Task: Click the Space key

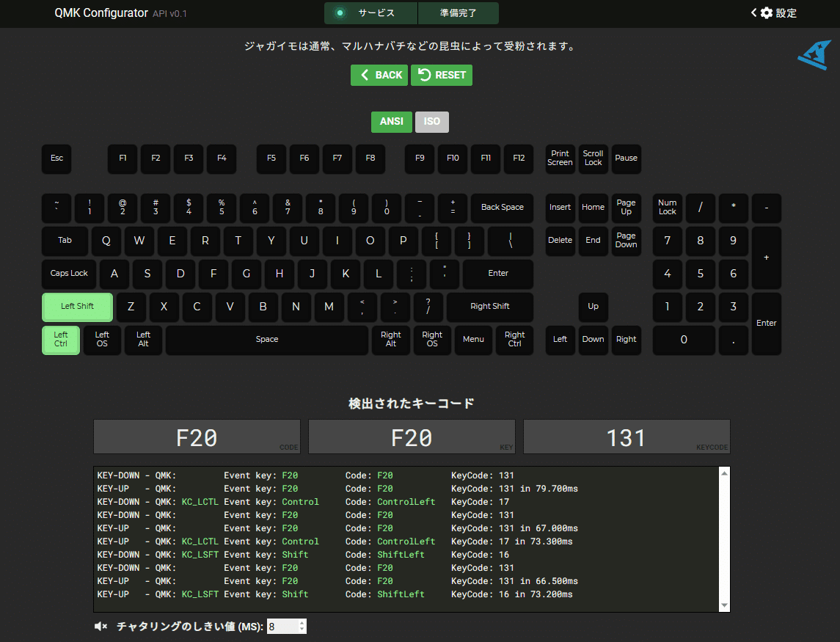Action: point(267,340)
